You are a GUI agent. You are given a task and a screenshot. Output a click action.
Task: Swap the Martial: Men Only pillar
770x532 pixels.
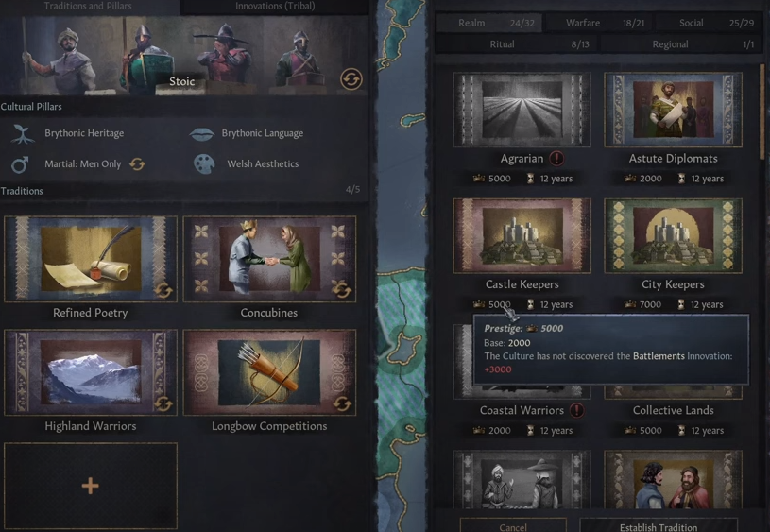[x=138, y=164]
